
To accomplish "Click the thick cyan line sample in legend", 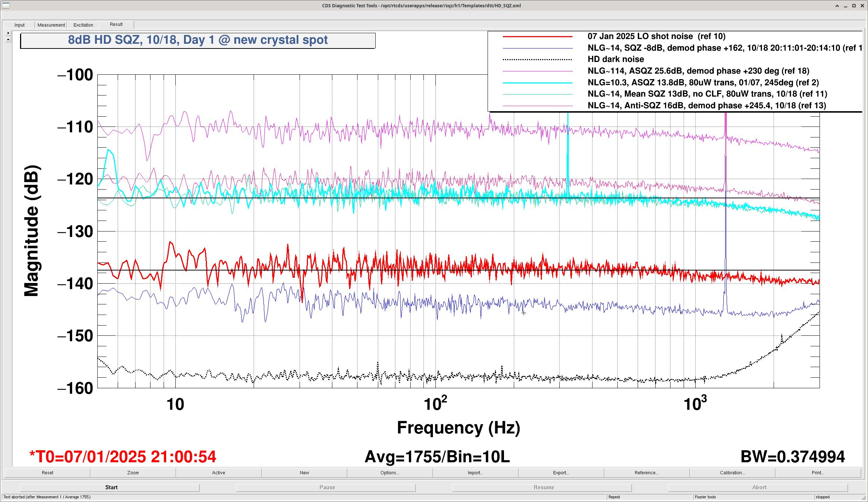I will (537, 83).
